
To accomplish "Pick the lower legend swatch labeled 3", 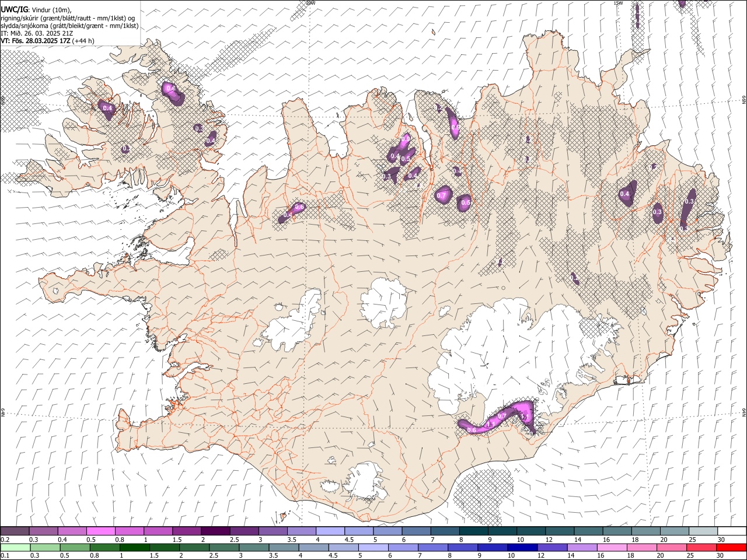I will click(x=254, y=548).
